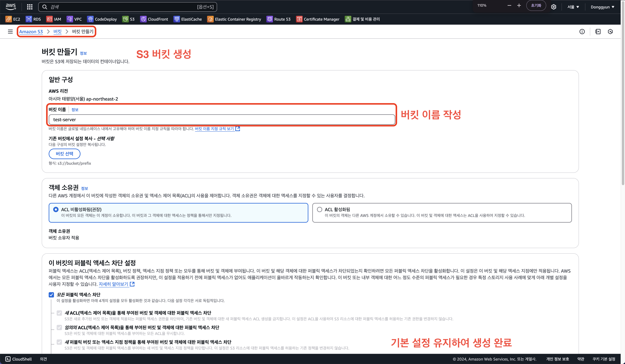Click the settings gear icon in top bar
This screenshot has height=364, width=625.
click(554, 7)
